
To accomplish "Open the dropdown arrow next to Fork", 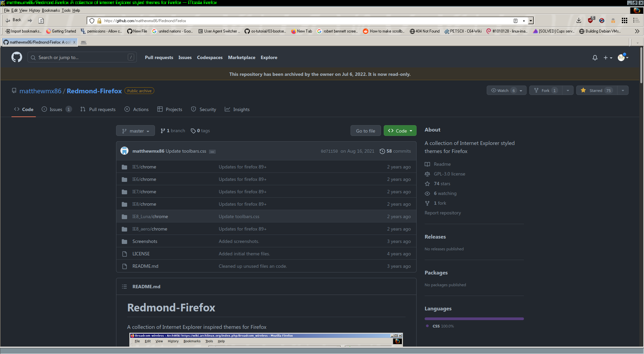I will coord(567,90).
